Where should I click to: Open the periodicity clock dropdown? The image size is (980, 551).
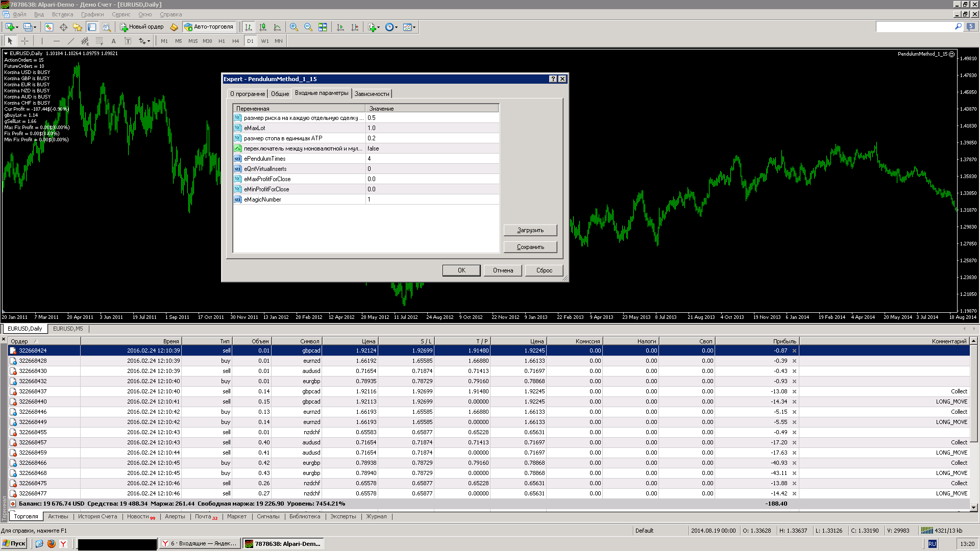click(x=391, y=27)
